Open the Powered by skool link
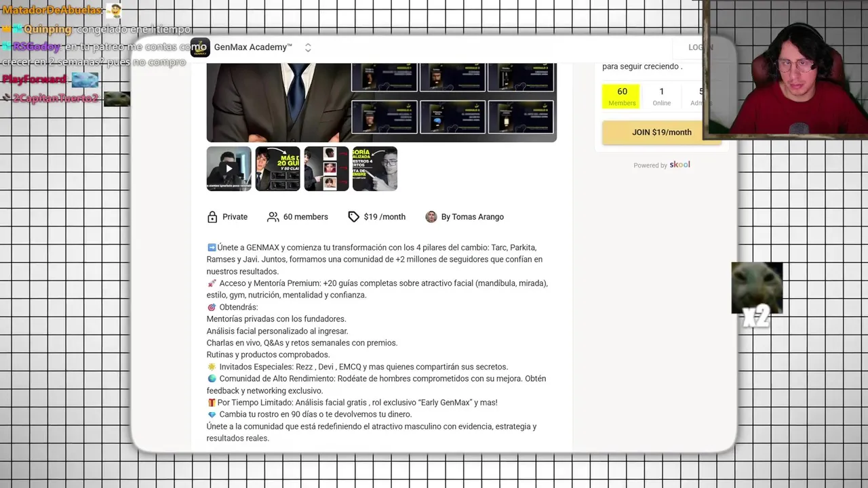 coord(662,165)
